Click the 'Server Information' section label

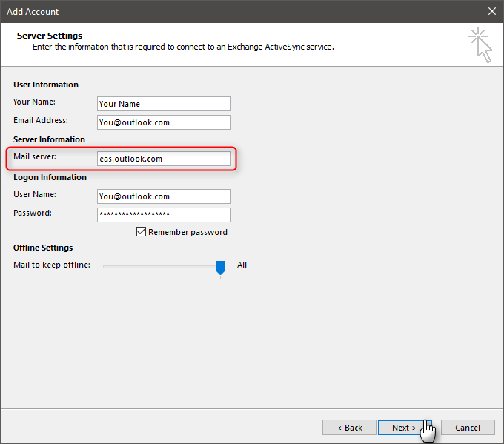pos(49,139)
